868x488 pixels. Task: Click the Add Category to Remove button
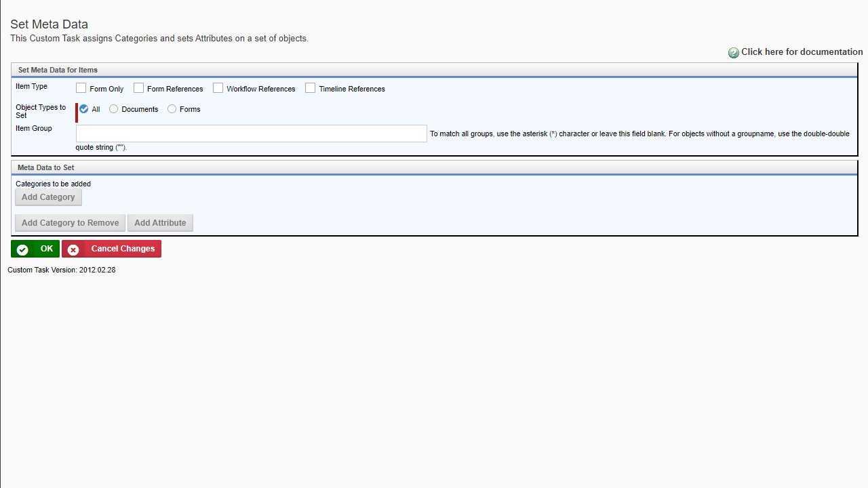71,223
